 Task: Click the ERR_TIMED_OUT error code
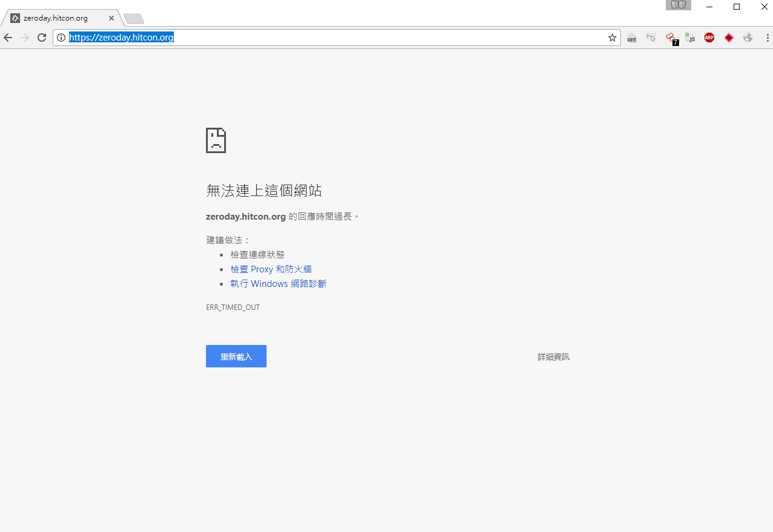click(x=233, y=307)
